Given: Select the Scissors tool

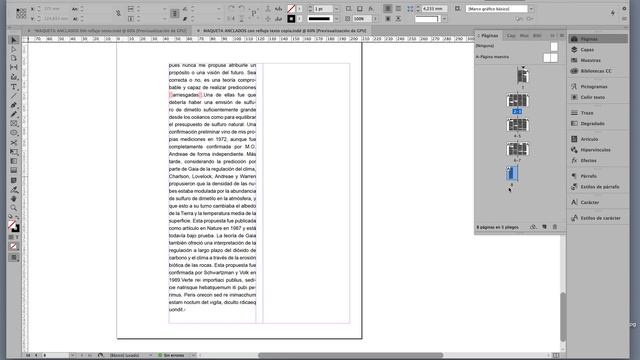Looking at the screenshot, I should pyautogui.click(x=14, y=142).
